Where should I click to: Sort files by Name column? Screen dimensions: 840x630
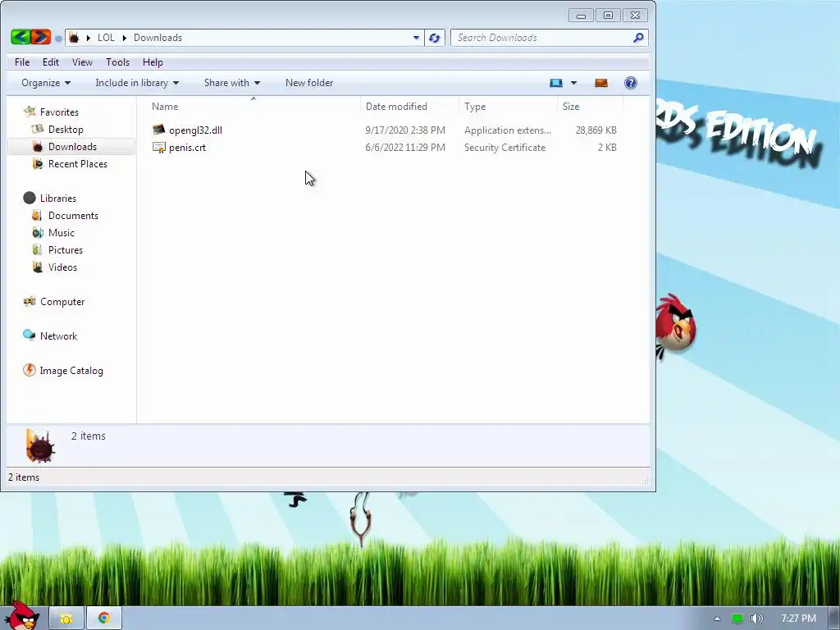[164, 106]
